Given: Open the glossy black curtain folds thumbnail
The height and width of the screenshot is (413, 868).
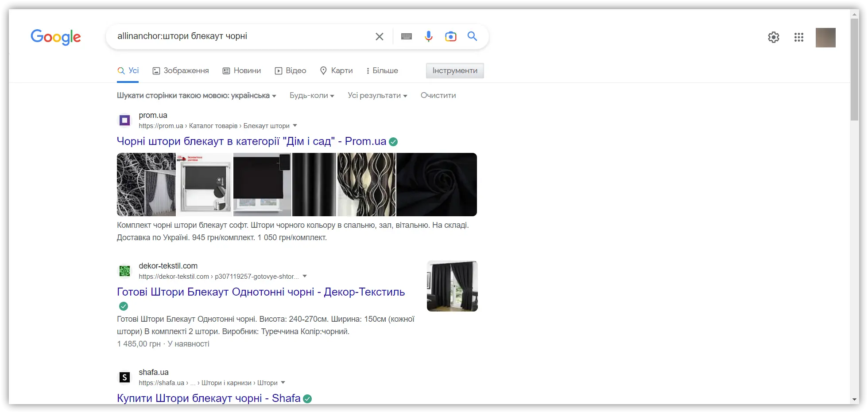Looking at the screenshot, I should [314, 184].
